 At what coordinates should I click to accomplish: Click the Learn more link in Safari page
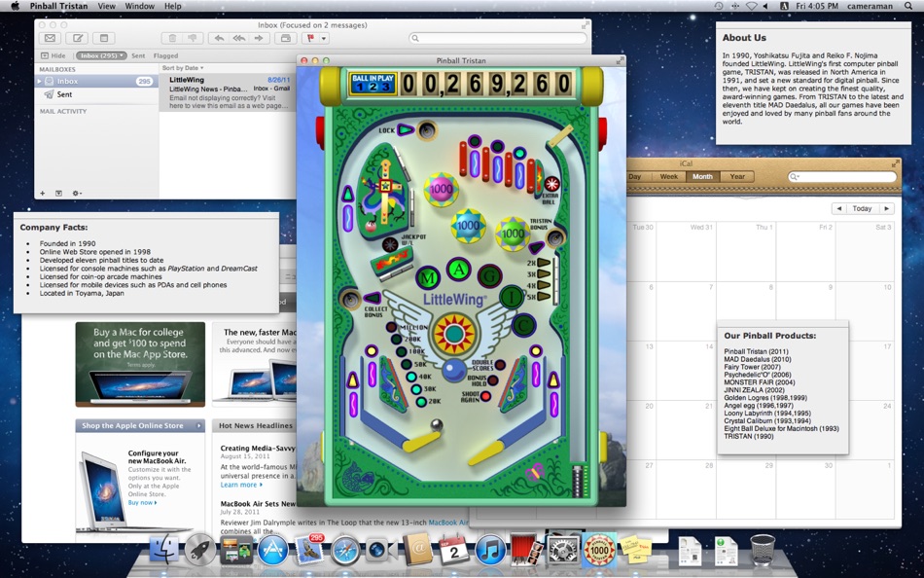(x=241, y=485)
